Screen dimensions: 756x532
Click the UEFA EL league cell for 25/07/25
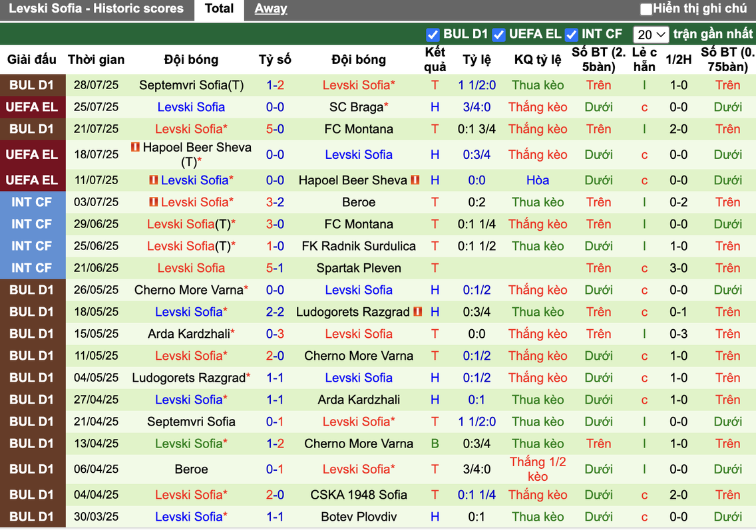tap(32, 107)
